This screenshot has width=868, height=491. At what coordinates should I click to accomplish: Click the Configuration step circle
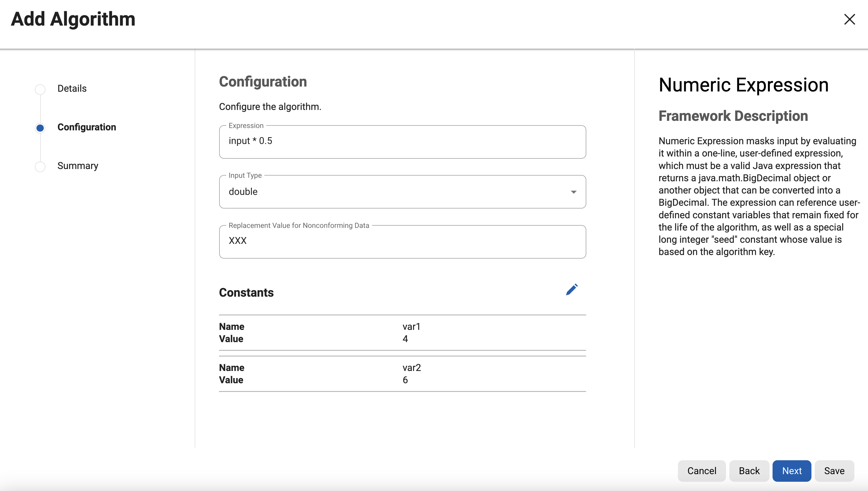(40, 128)
